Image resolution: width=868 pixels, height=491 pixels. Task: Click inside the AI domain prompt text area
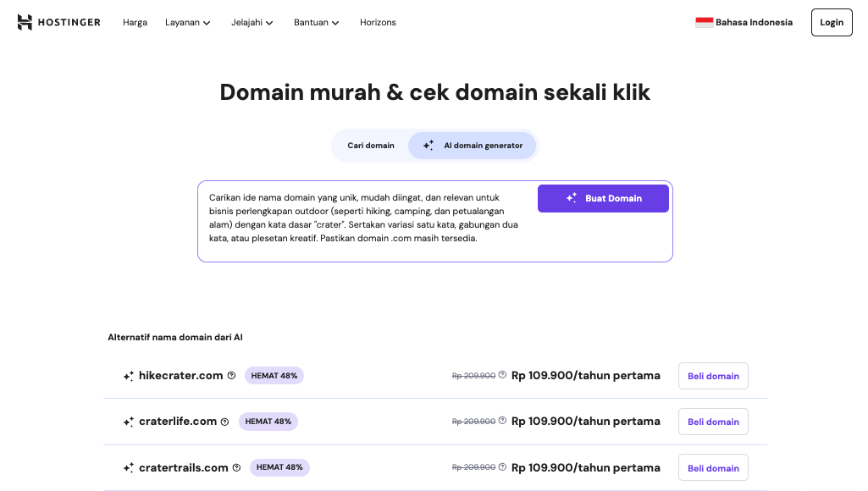pos(364,218)
